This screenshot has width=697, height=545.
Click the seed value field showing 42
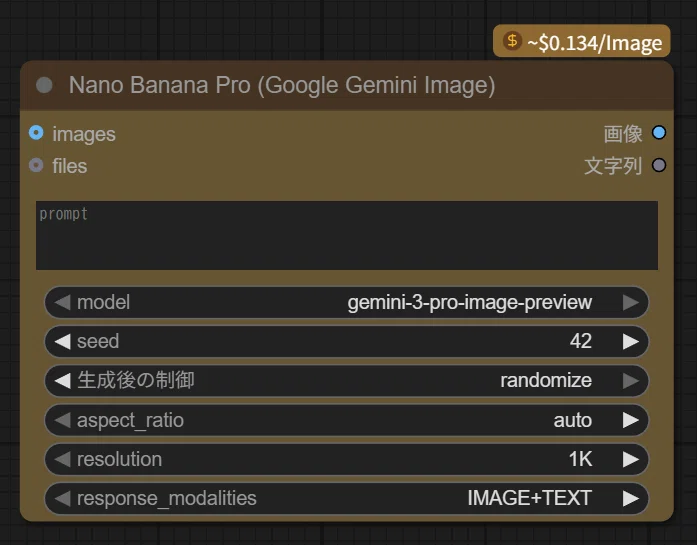347,341
